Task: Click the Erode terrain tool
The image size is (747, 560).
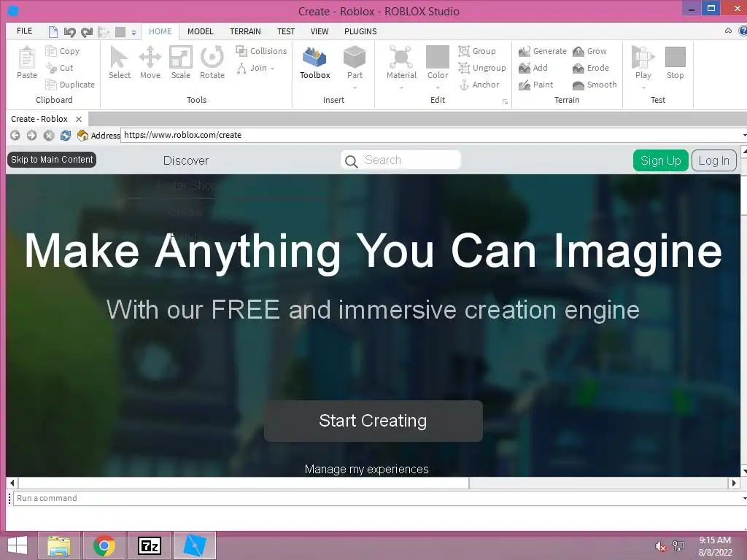Action: point(591,68)
